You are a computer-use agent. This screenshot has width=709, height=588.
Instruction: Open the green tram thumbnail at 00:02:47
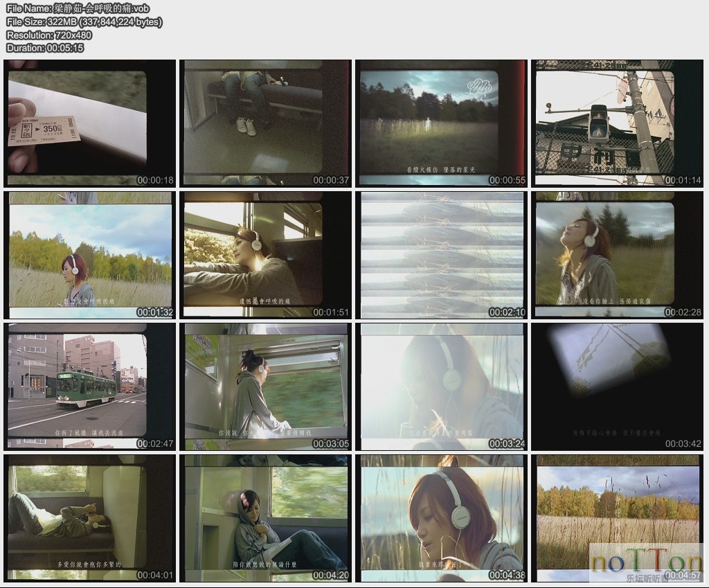[89, 387]
